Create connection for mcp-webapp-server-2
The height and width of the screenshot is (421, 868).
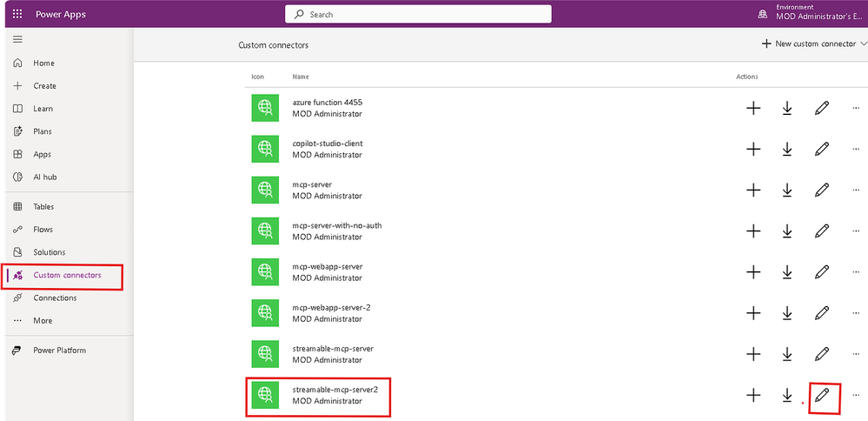coord(752,313)
